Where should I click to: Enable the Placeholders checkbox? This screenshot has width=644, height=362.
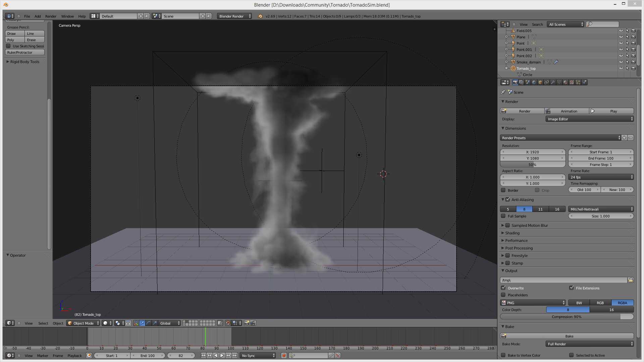(503, 295)
